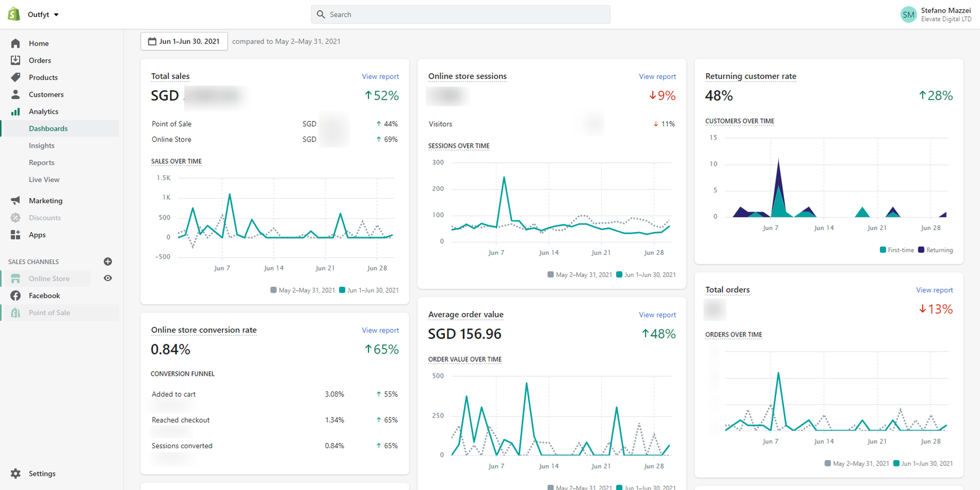Click the Analytics bar chart icon
This screenshot has height=490, width=980.
(x=16, y=112)
